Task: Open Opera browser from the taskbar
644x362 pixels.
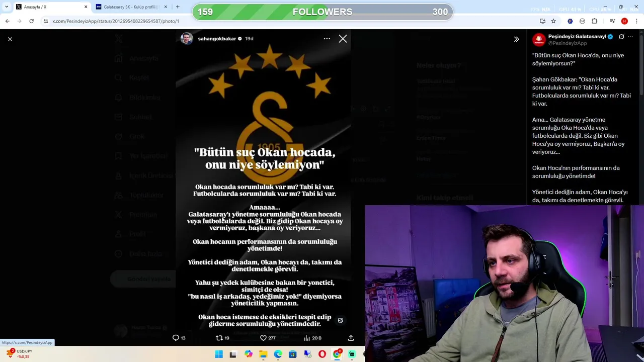Action: point(322,354)
